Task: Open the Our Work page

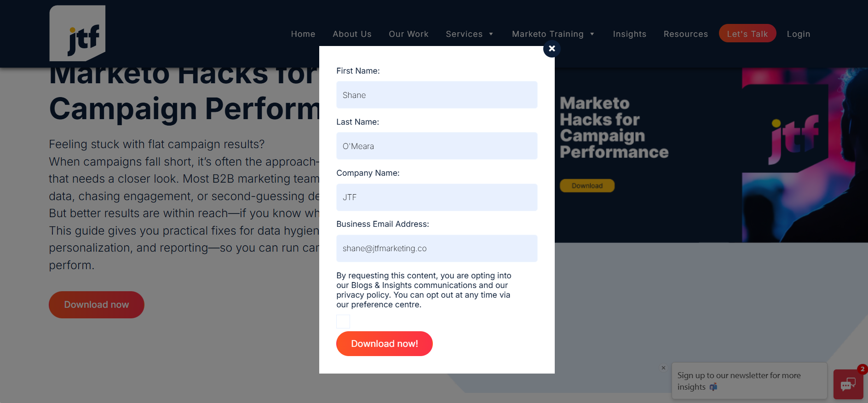Action: (x=408, y=34)
